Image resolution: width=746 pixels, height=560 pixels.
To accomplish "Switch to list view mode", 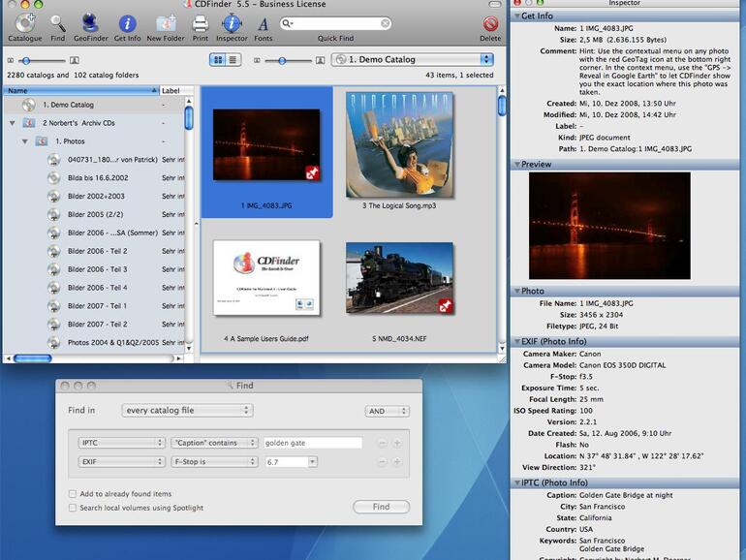I will point(233,60).
